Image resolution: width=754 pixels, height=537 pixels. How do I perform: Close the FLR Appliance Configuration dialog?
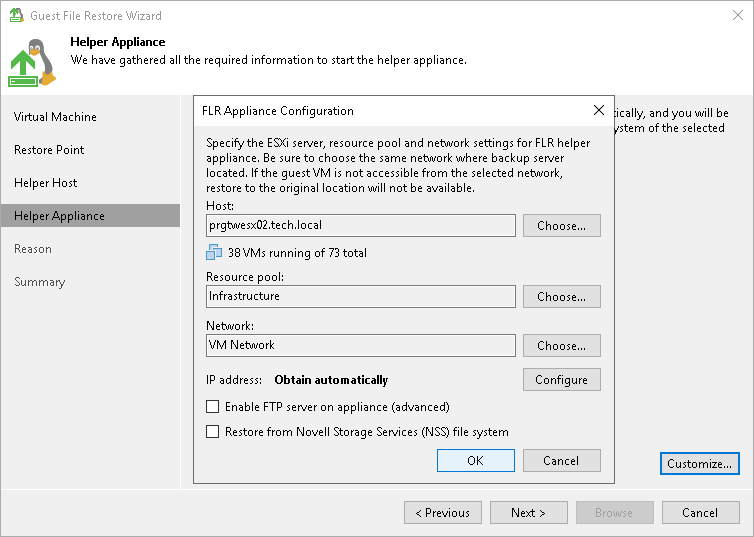(599, 111)
